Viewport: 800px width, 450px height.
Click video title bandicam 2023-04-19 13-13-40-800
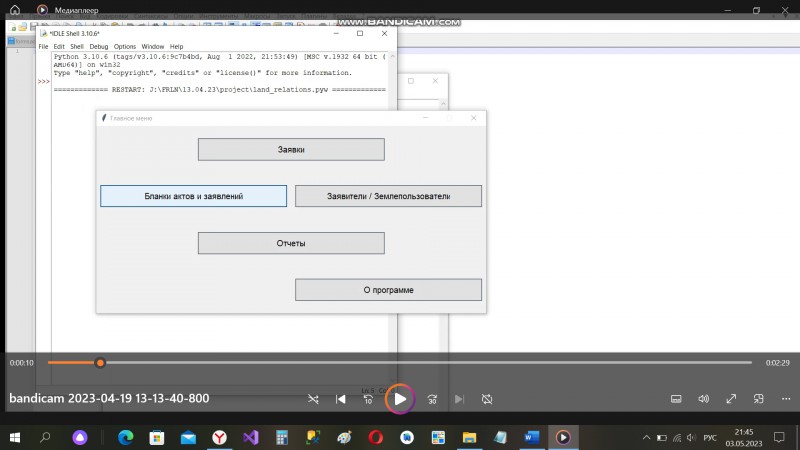(x=109, y=398)
